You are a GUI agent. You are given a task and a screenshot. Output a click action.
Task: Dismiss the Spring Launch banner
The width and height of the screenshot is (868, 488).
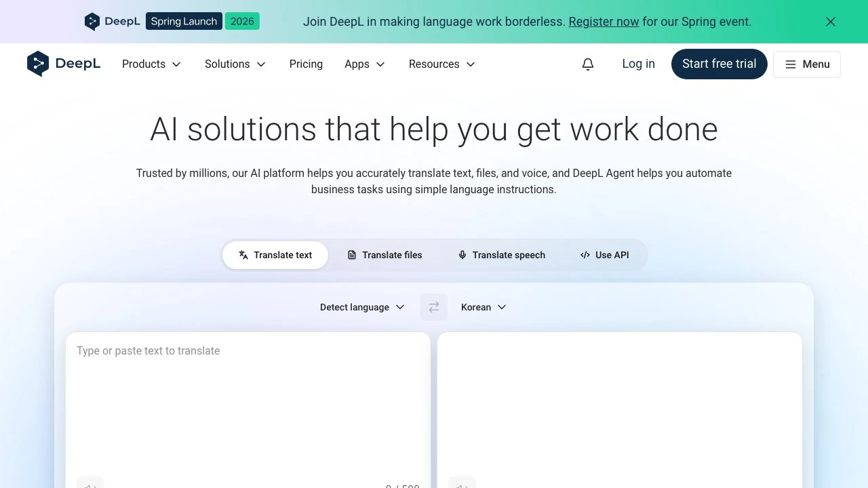point(831,22)
